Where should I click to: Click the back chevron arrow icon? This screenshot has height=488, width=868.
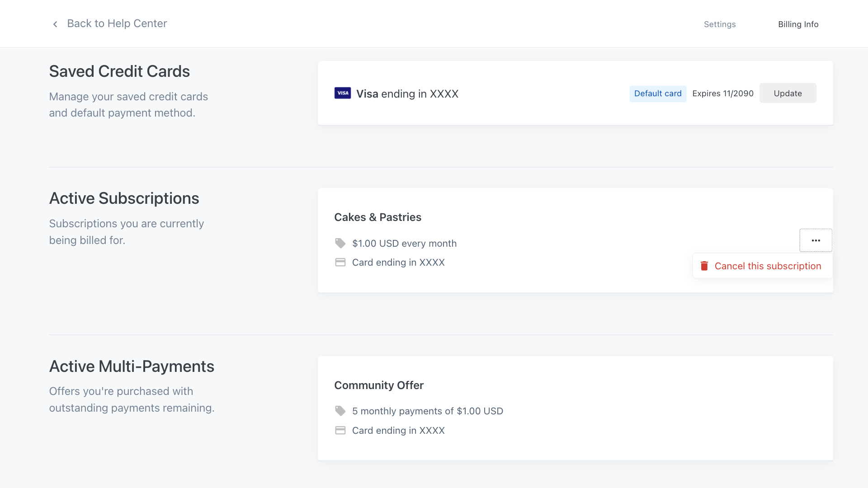click(x=55, y=24)
